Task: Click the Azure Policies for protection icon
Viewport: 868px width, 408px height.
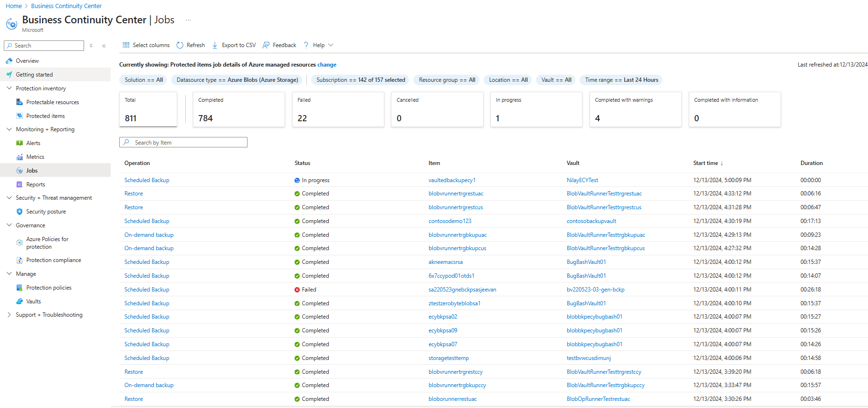Action: [x=19, y=243]
